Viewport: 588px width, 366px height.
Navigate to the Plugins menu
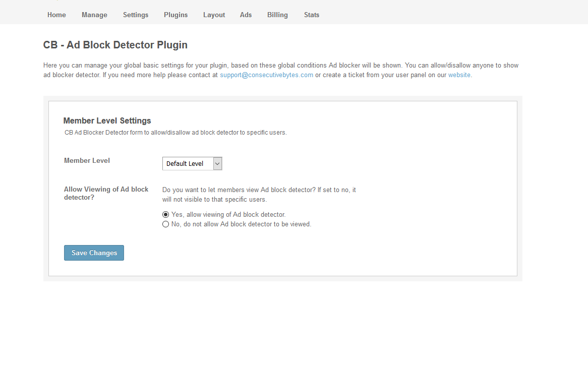pos(175,15)
